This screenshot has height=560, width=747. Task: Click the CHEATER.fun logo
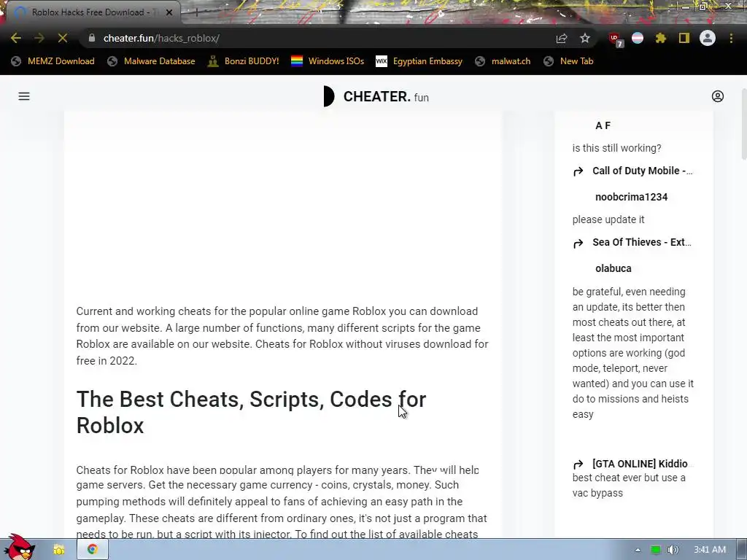(376, 96)
